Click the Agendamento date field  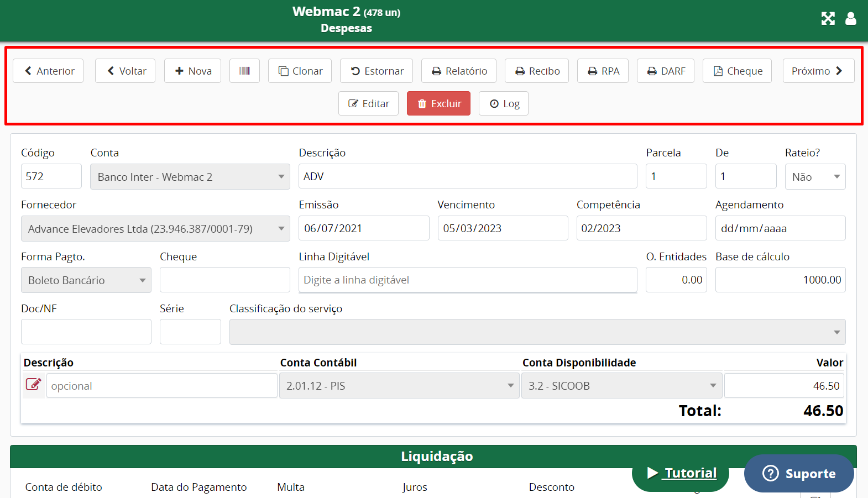click(x=780, y=228)
